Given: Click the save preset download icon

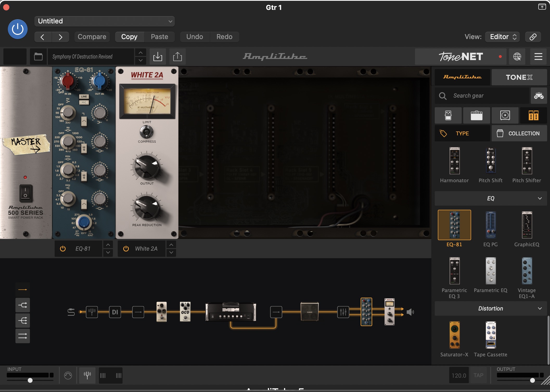Looking at the screenshot, I should tap(158, 56).
